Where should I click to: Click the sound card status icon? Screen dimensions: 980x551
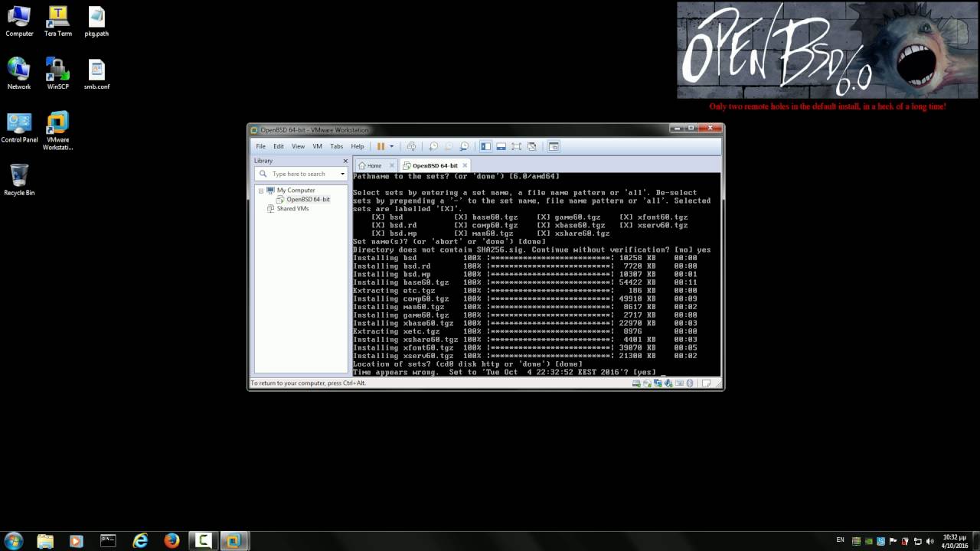668,383
